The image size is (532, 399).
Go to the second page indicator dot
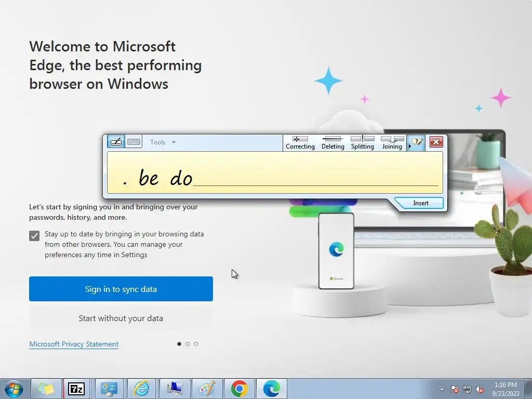click(x=188, y=344)
